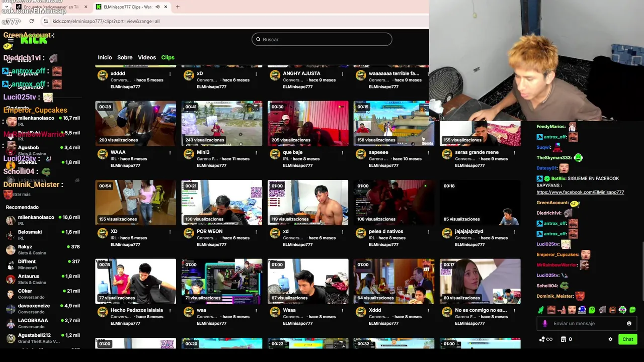This screenshot has height=362, width=644.
Task: Expand the browser tab search chevron
Action: 6,7
